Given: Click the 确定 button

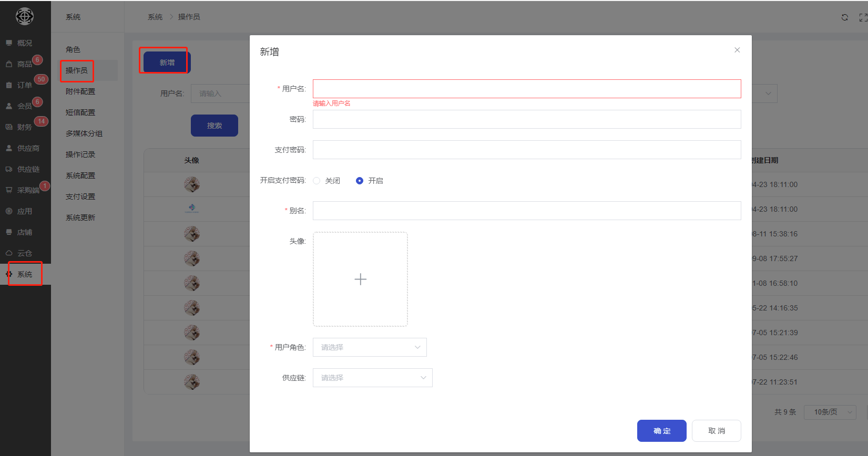Looking at the screenshot, I should tap(661, 431).
